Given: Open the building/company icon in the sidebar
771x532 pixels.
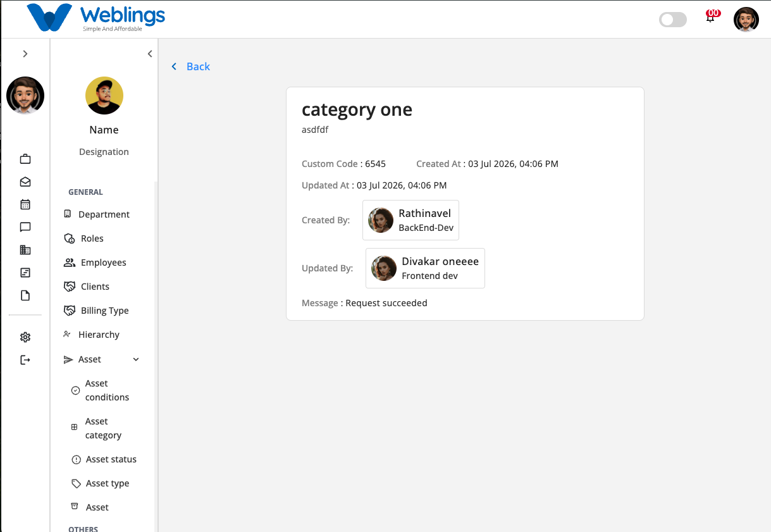Looking at the screenshot, I should coord(25,250).
